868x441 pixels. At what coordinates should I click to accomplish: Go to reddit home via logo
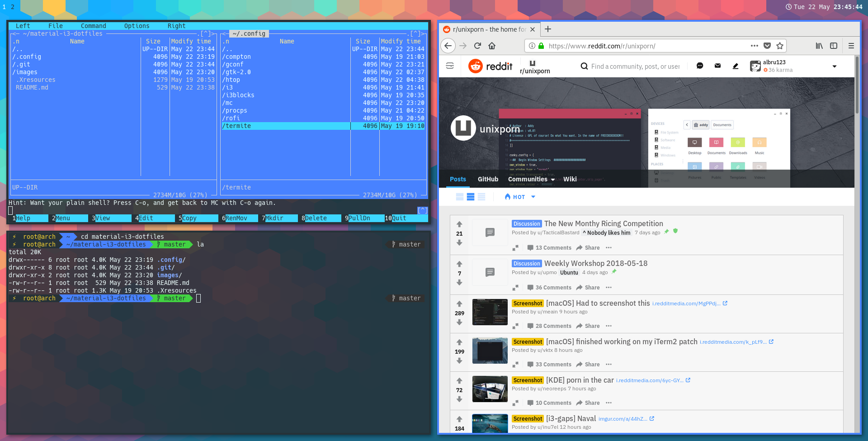click(x=491, y=66)
